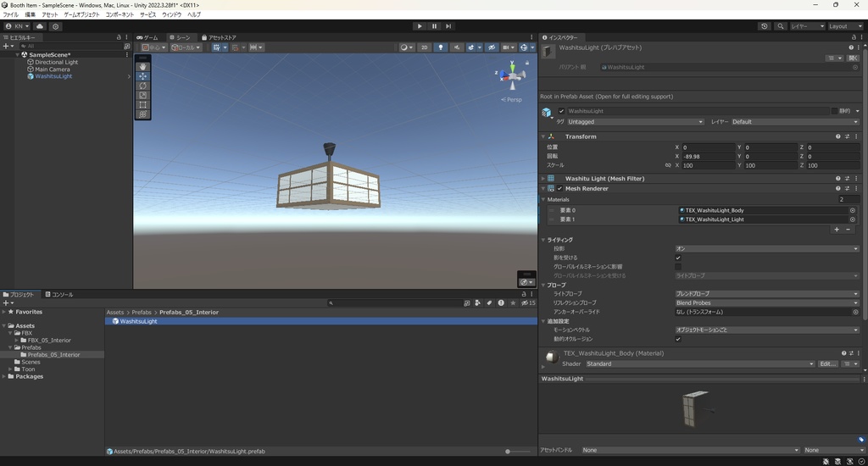868x466 pixels.
Task: Click the shader Edit... button
Action: (x=827, y=363)
